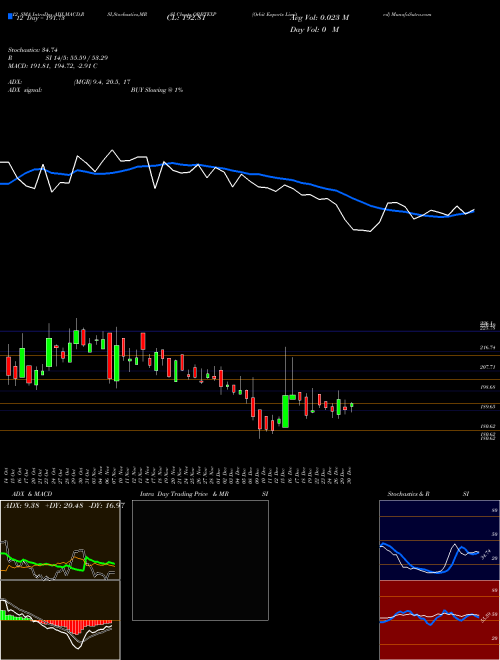The image size is (500, 660).
Task: Click the 'Stochastics & R' panel title
Action: click(408, 494)
